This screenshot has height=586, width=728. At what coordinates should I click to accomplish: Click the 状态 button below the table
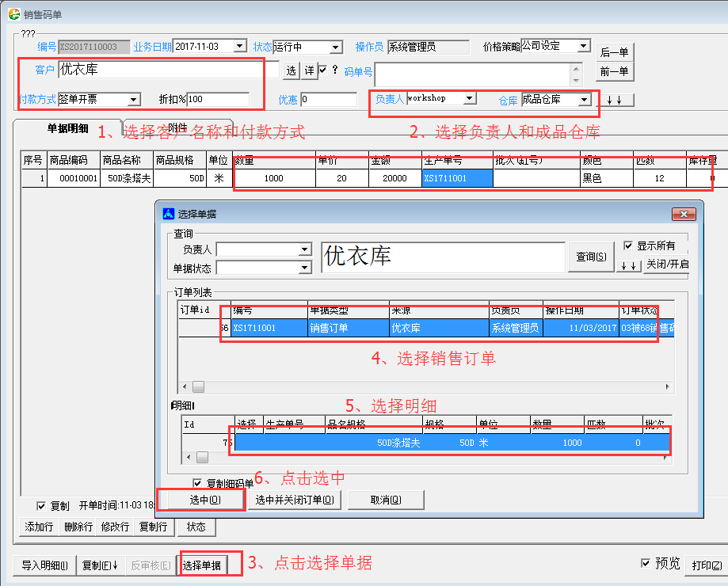[196, 527]
